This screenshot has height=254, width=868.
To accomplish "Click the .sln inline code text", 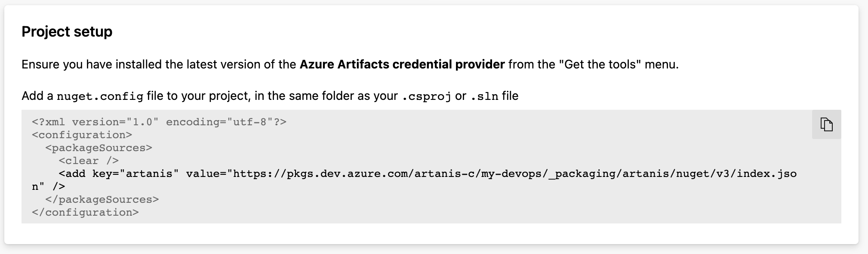I will click(x=484, y=96).
